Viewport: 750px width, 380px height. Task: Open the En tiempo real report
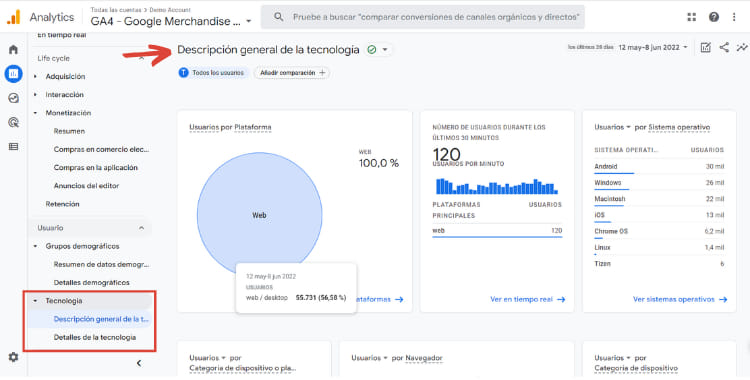62,35
